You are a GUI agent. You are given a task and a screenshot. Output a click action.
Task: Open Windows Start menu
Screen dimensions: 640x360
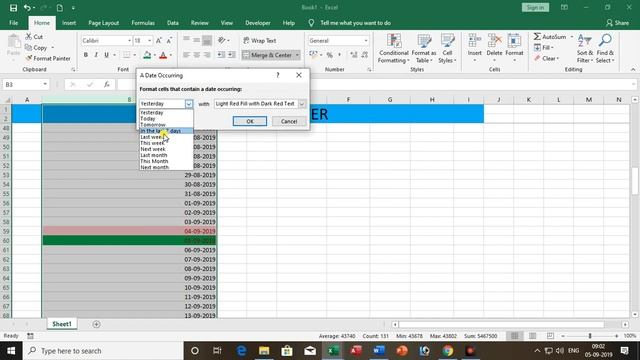point(11,351)
